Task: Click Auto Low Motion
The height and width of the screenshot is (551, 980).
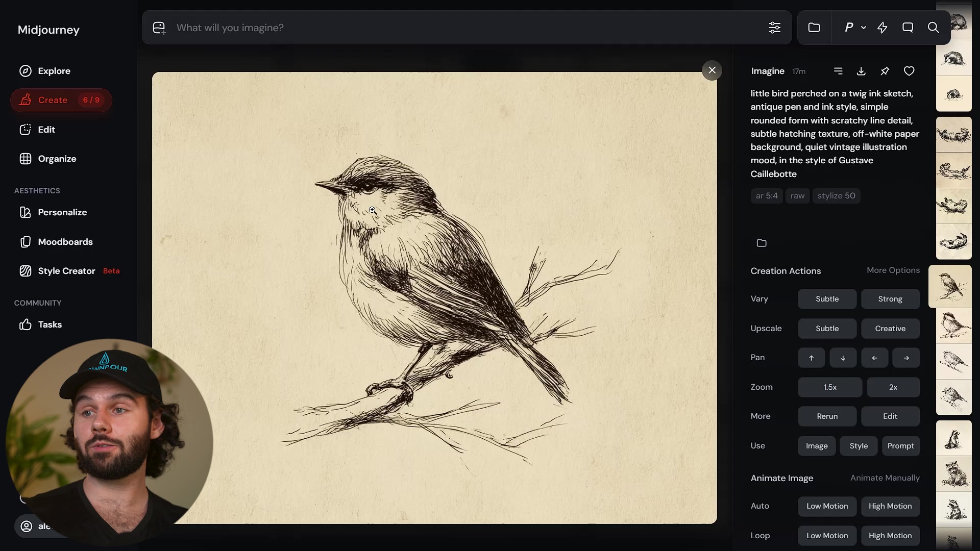Action: 827,506
